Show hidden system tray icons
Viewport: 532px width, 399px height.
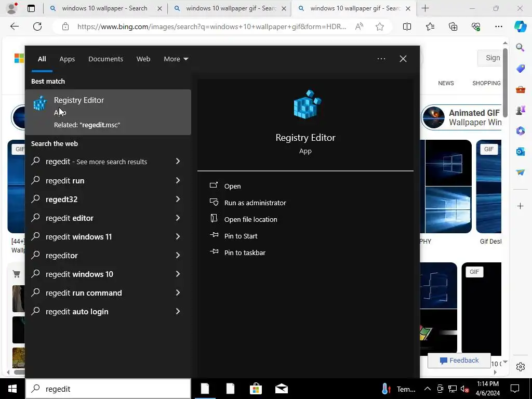point(428,389)
